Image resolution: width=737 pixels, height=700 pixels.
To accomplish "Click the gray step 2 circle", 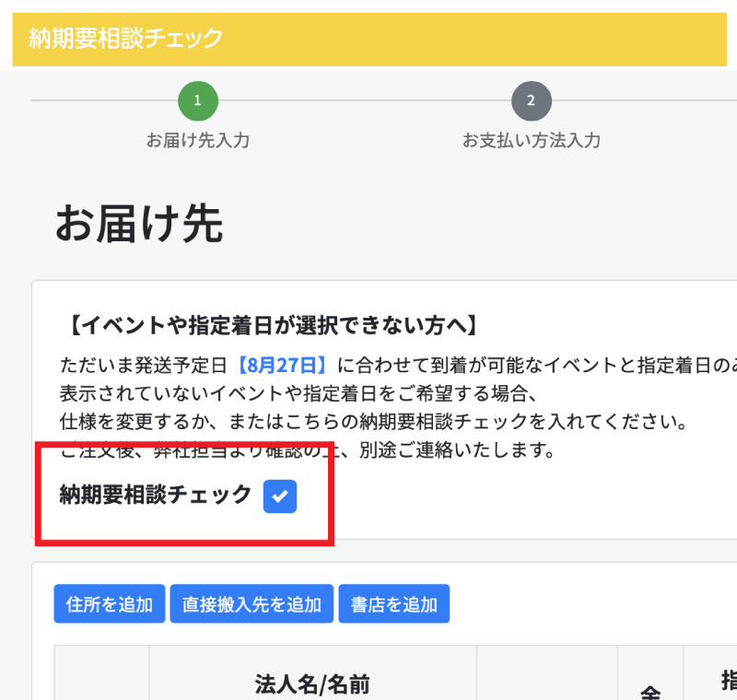I will [x=532, y=100].
